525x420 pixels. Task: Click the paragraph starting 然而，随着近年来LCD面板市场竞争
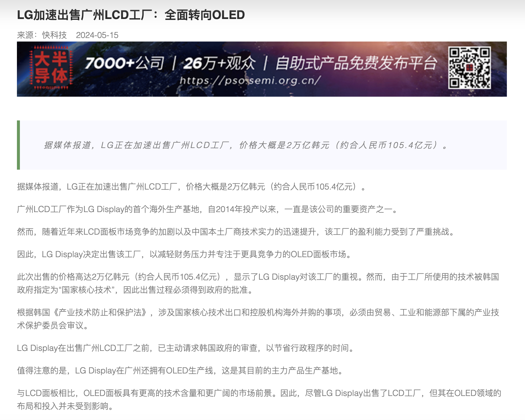(x=236, y=232)
